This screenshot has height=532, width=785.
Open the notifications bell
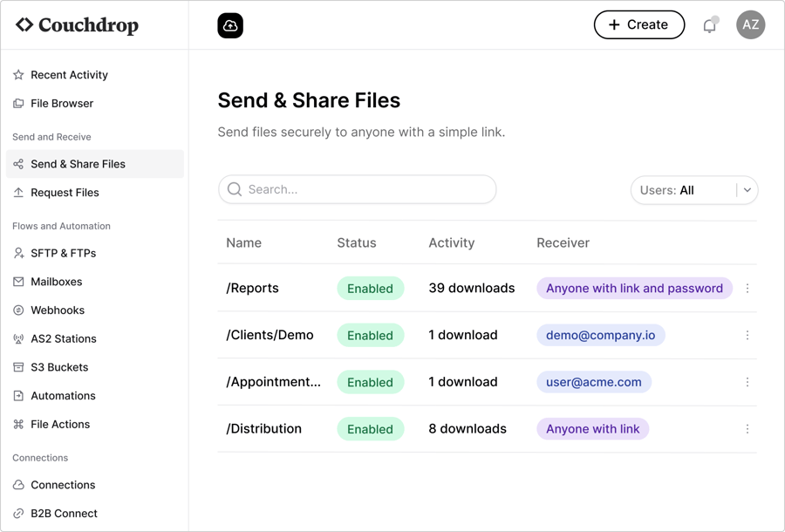coord(709,24)
